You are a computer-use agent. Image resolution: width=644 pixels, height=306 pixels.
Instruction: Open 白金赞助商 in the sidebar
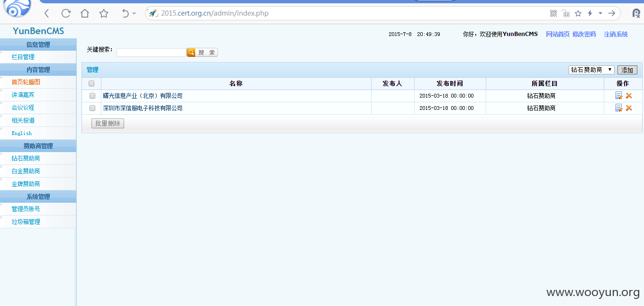pos(26,171)
